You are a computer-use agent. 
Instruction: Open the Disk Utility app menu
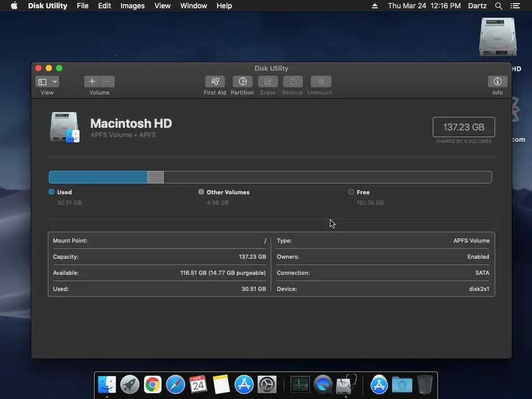pyautogui.click(x=47, y=6)
